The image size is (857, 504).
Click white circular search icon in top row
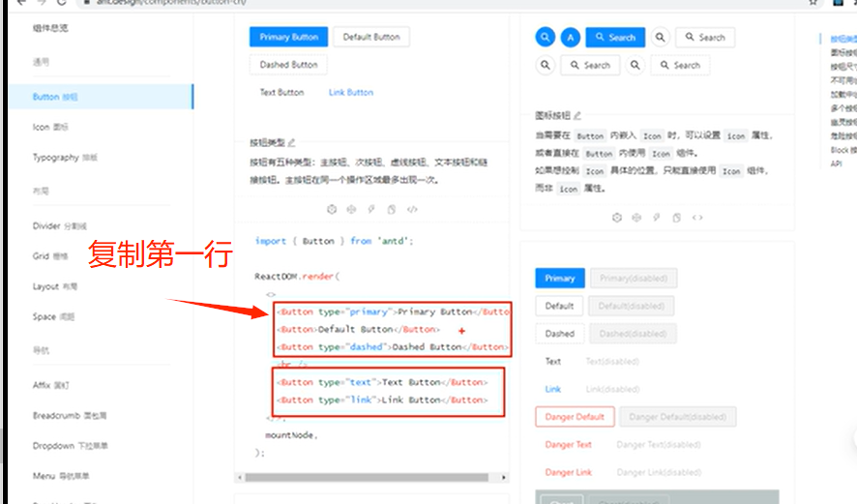[x=661, y=37]
